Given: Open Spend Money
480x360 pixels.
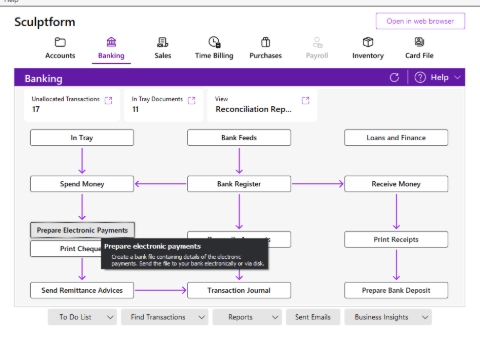Looking at the screenshot, I should tap(82, 184).
